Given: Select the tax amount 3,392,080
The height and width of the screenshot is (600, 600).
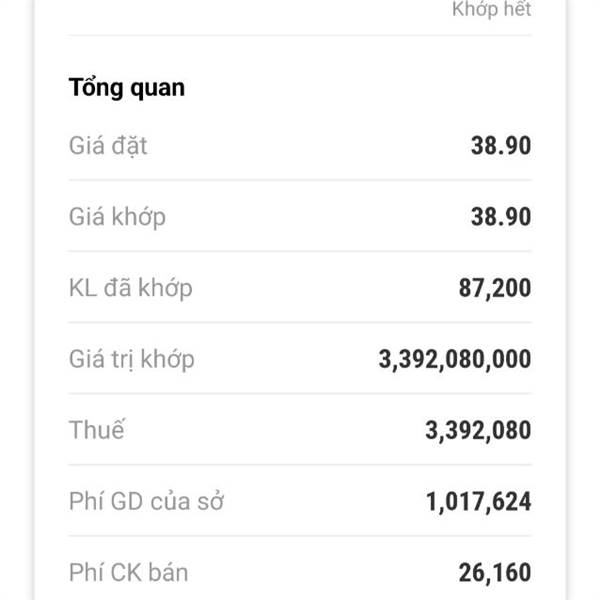Looking at the screenshot, I should click(478, 431).
